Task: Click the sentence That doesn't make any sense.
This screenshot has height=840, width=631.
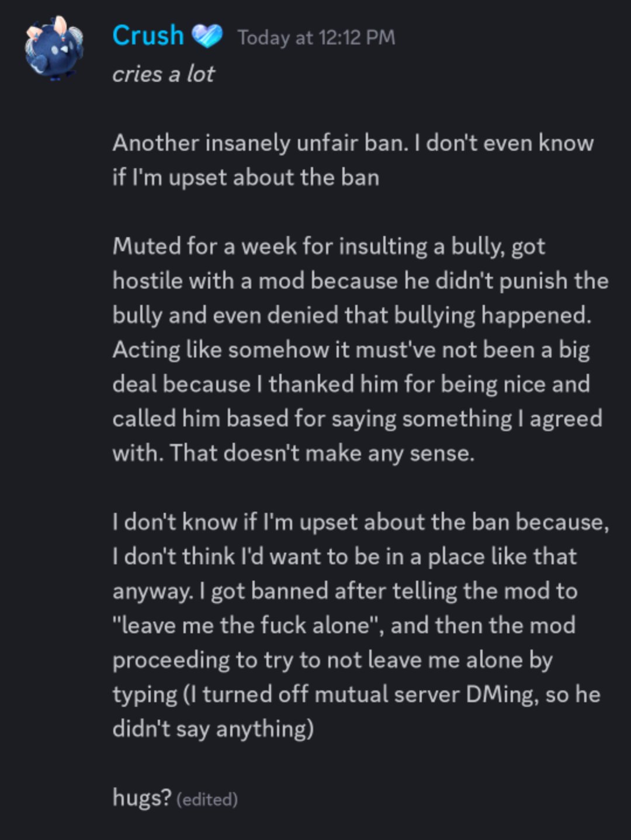Action: click(x=322, y=453)
